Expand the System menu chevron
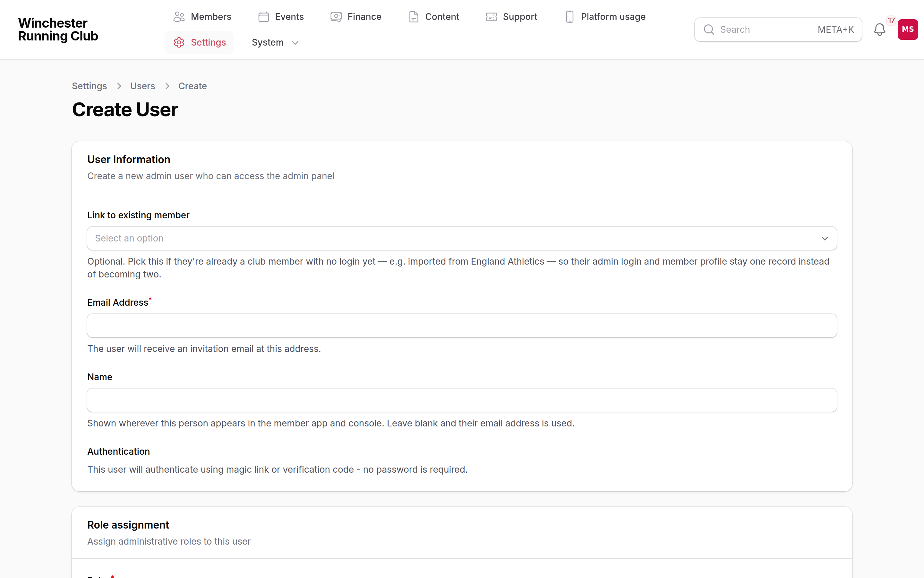 pos(295,43)
